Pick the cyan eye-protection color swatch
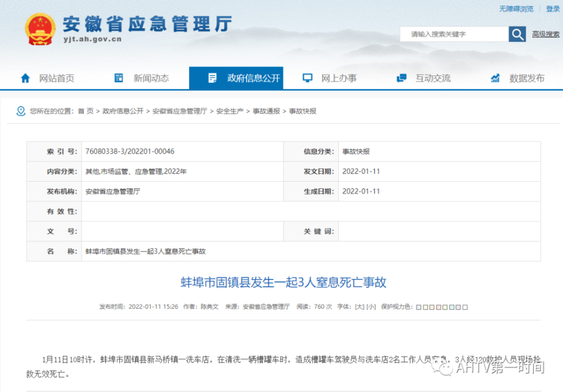This screenshot has height=392, width=563. (452, 308)
